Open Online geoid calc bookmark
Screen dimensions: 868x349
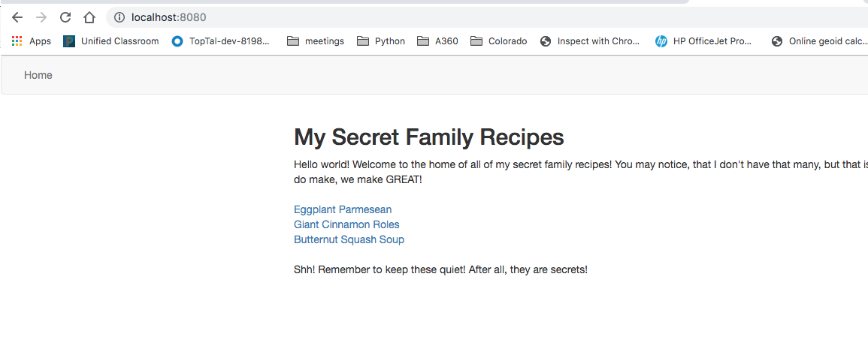819,41
